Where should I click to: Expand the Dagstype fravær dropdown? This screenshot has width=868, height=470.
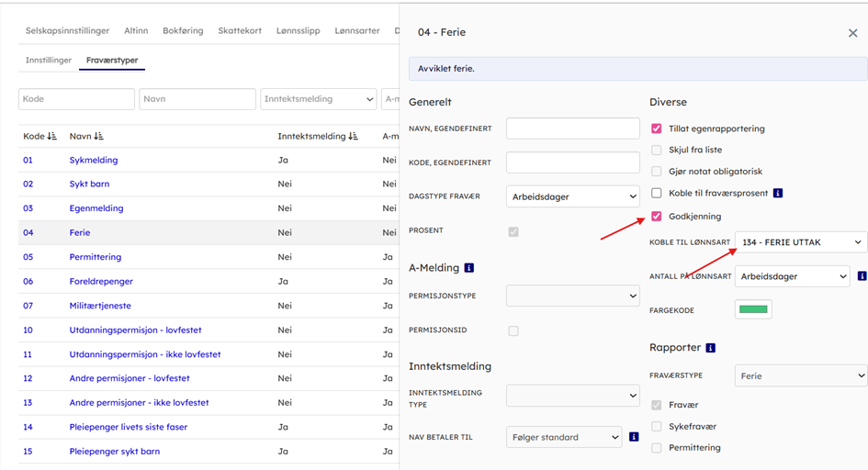click(x=572, y=196)
